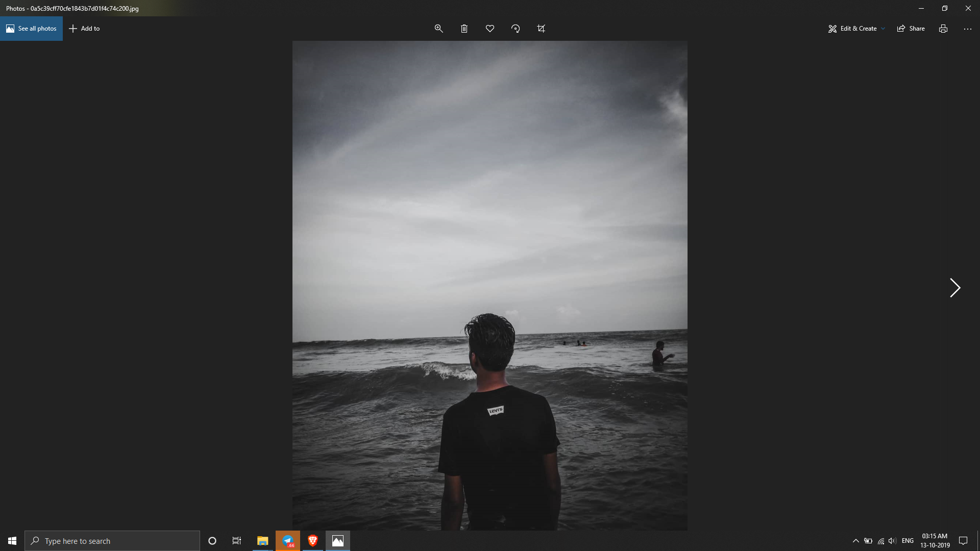Print the photo

coord(942,28)
